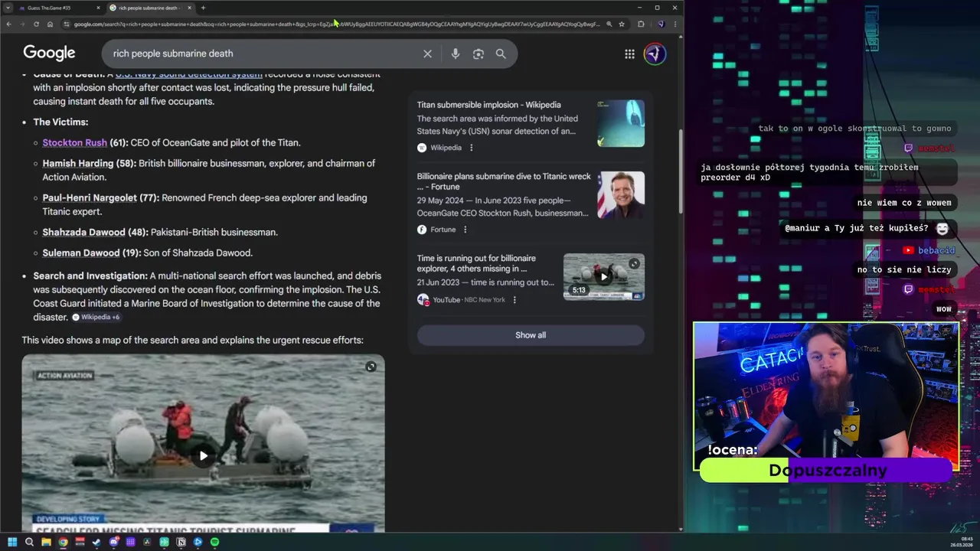980x551 pixels.
Task: Open U.S. Navy sound detection system link
Action: tap(189, 74)
